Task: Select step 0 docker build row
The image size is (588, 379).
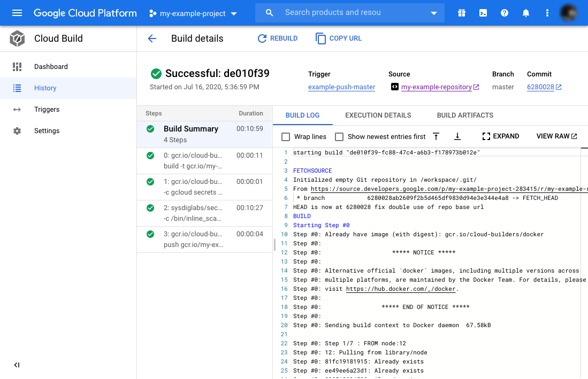Action: [204, 161]
